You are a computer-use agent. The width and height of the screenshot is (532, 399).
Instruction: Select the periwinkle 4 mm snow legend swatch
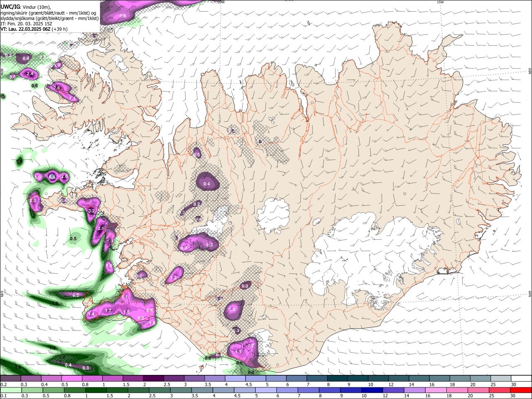pyautogui.click(x=235, y=379)
